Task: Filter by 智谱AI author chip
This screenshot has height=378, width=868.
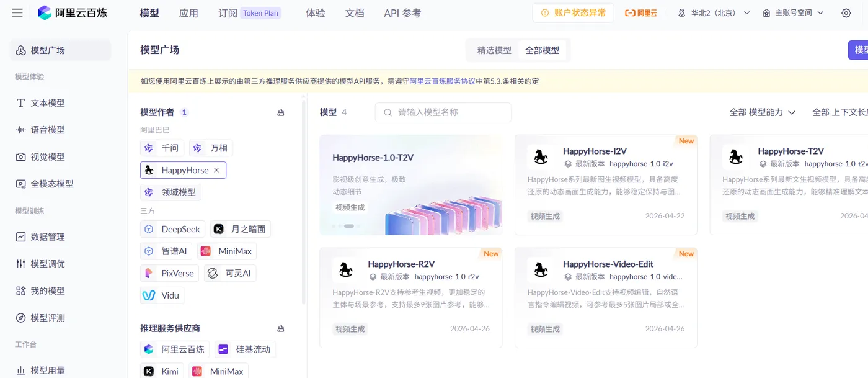Action: [166, 251]
